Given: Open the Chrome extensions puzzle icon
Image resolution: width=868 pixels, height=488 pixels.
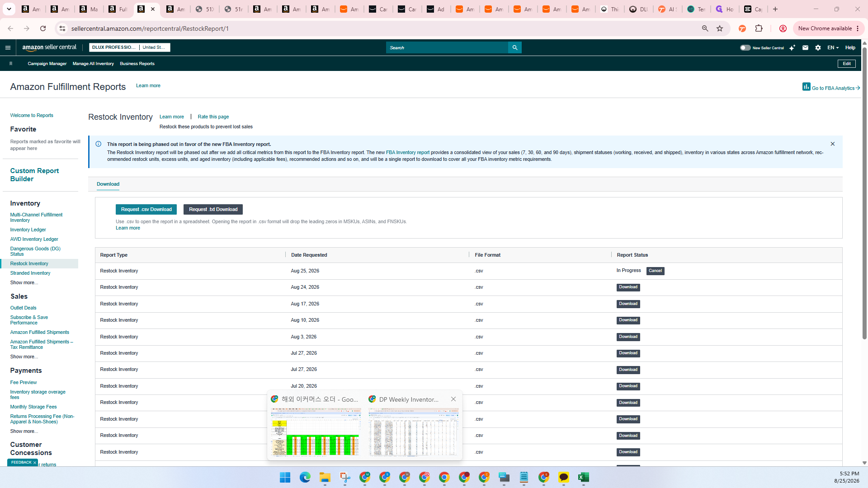Looking at the screenshot, I should tap(759, 28).
